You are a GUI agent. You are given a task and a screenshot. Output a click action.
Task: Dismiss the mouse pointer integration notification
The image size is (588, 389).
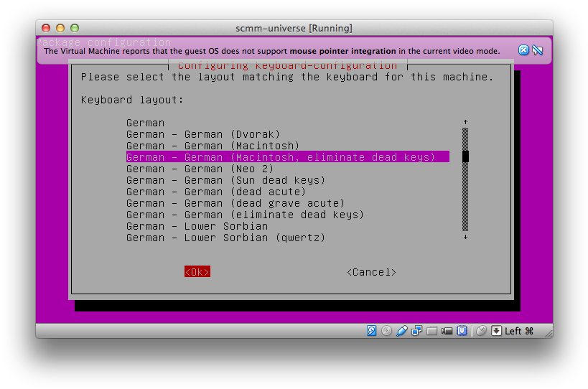click(523, 50)
